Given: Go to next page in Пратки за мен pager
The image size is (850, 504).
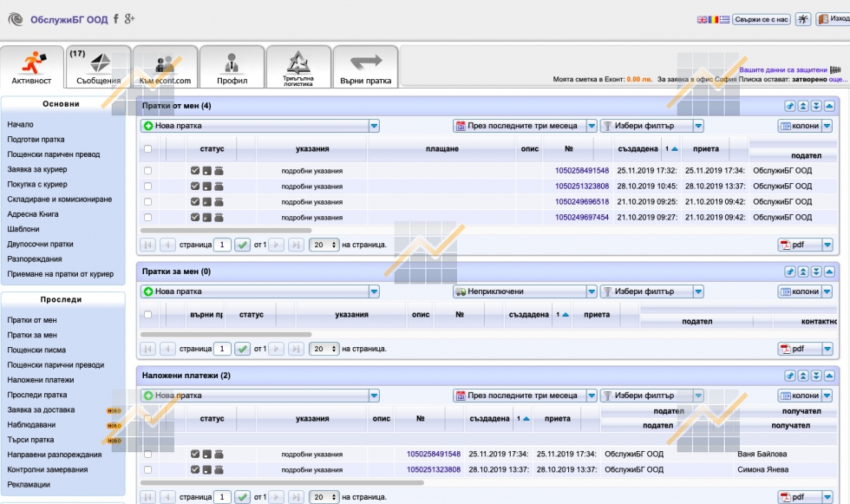Looking at the screenshot, I should pos(276,349).
